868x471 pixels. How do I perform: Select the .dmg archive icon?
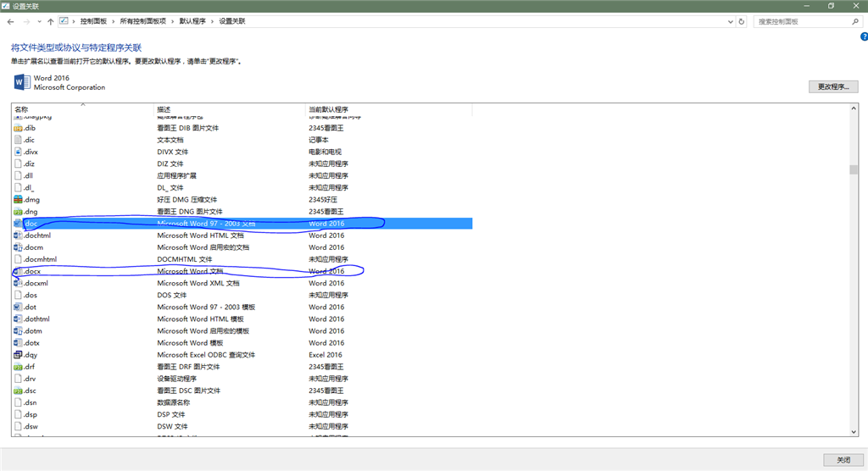[x=18, y=199]
